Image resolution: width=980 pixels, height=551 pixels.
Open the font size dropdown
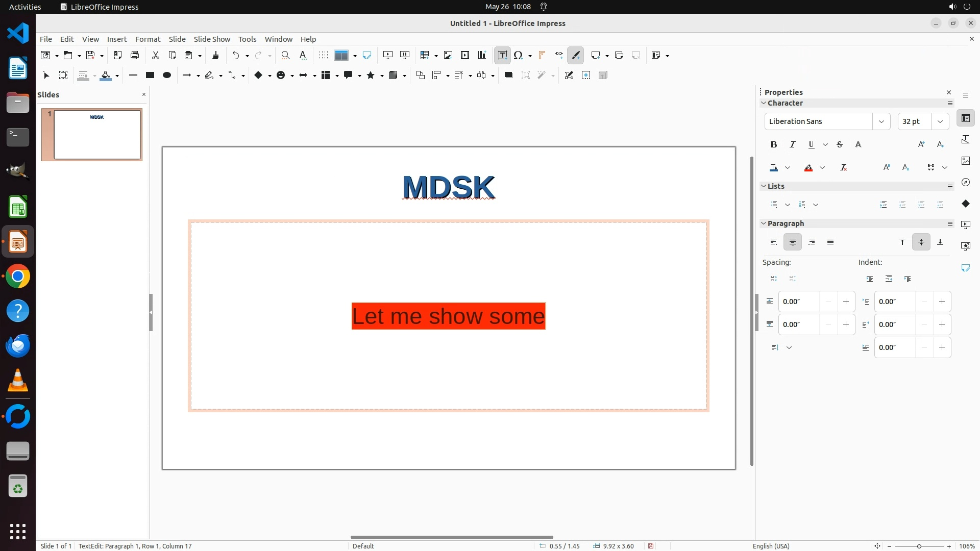(940, 121)
